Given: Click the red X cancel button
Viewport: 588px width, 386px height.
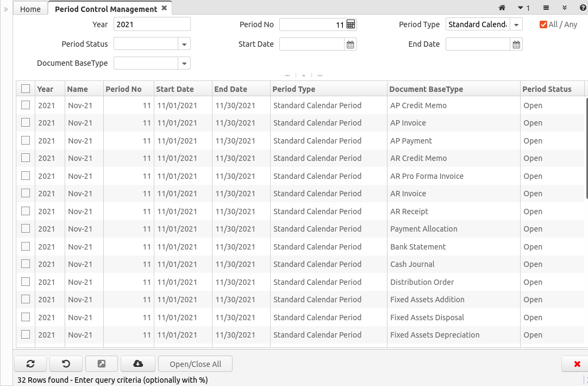Looking at the screenshot, I should coord(577,364).
